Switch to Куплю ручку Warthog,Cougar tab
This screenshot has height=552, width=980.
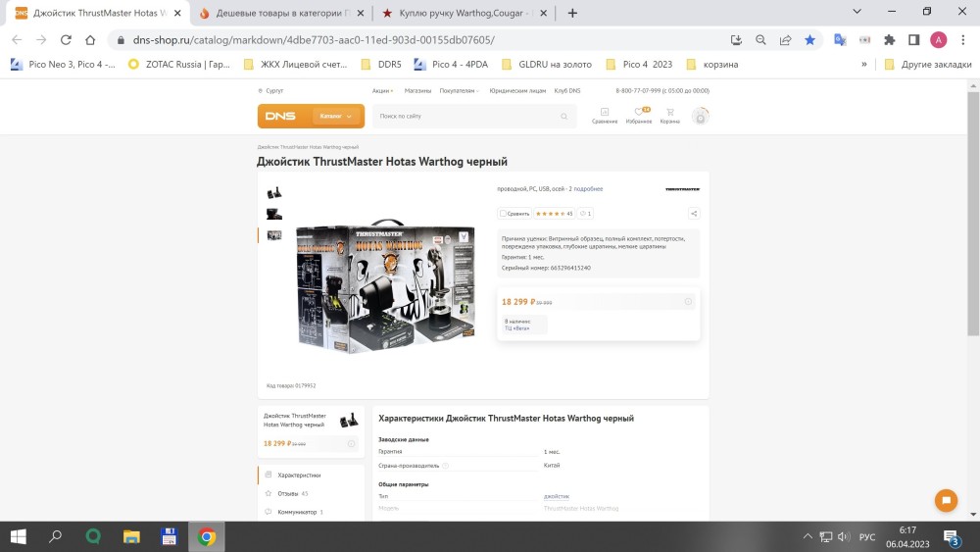(464, 13)
